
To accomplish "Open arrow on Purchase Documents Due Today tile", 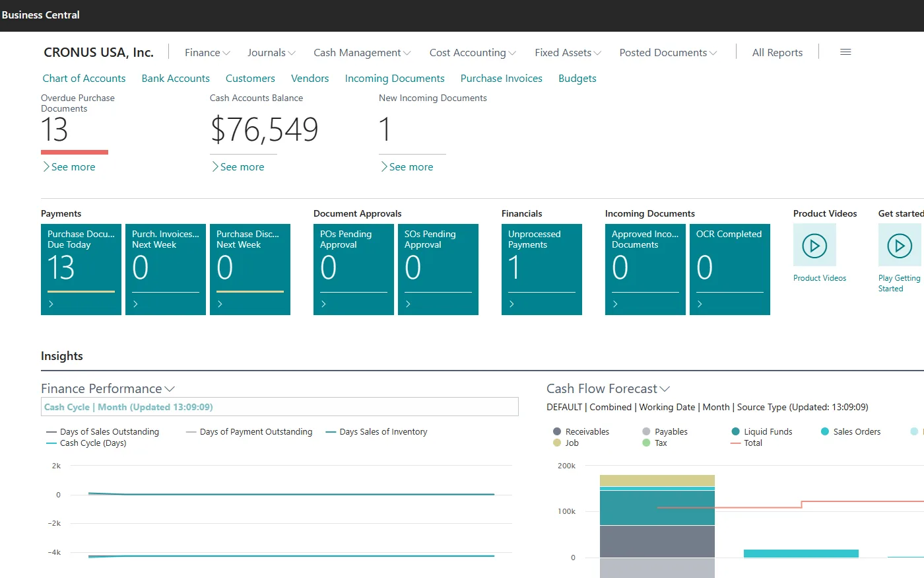I will tap(51, 304).
